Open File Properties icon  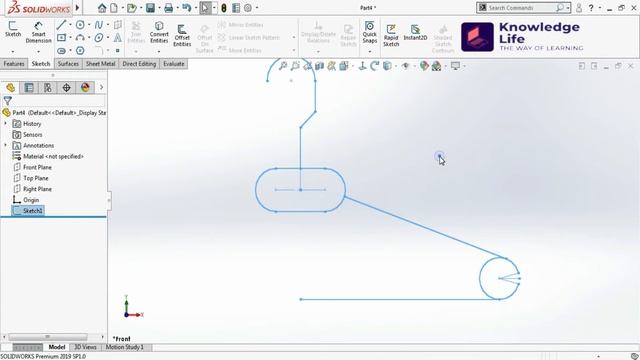pos(236,8)
